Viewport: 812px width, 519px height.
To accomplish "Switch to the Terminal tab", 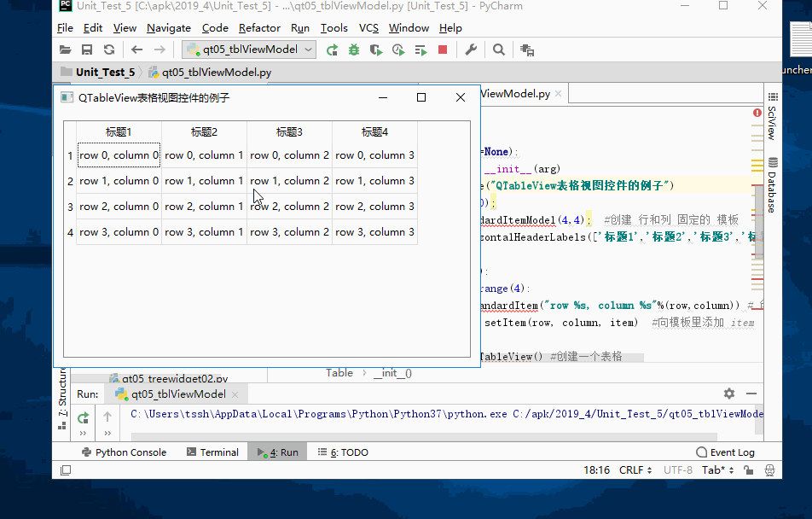I will click(213, 452).
